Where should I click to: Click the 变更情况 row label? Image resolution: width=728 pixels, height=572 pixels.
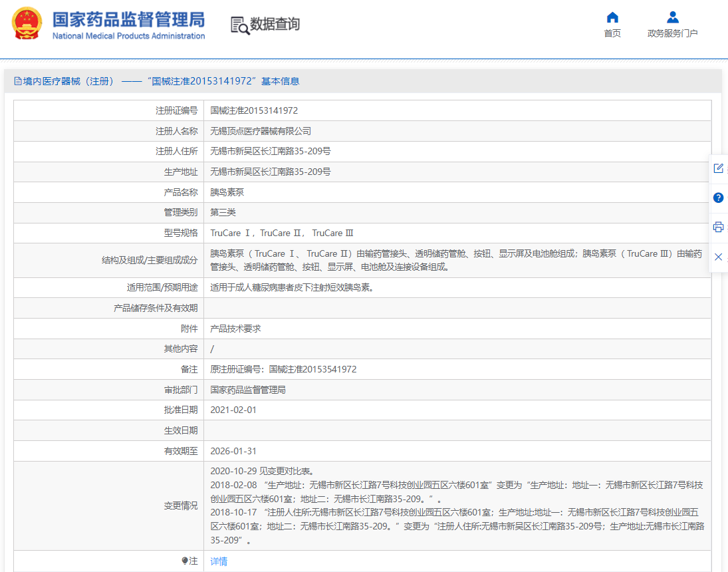[181, 505]
